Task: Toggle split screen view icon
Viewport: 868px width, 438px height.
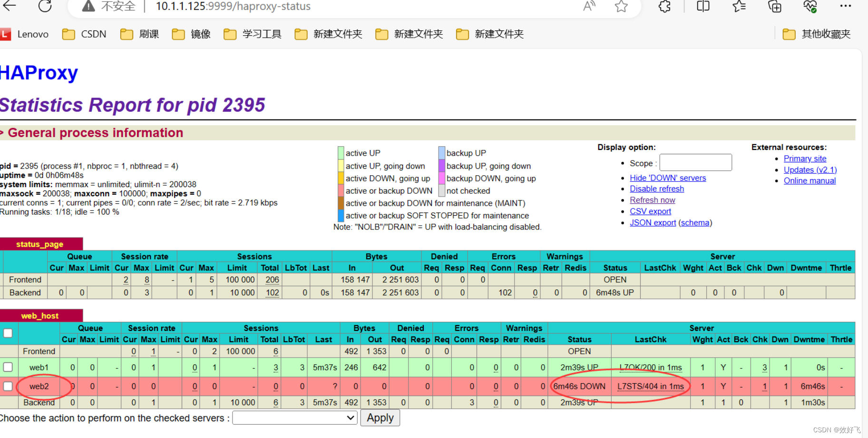Action: point(703,6)
